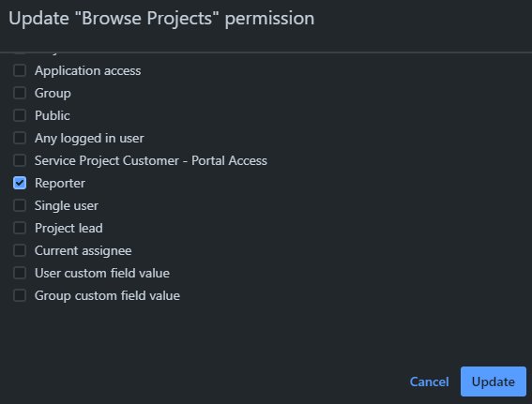This screenshot has height=404, width=532.
Task: Click the Update button
Action: 494,382
